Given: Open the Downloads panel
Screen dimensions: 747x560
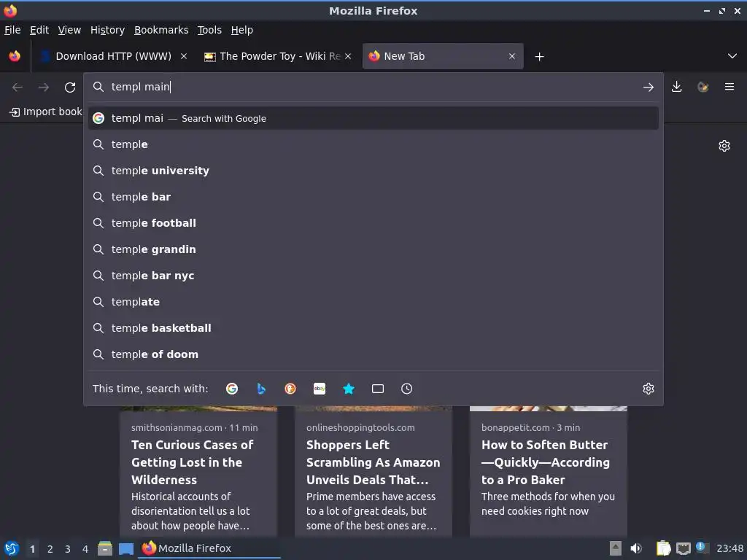Looking at the screenshot, I should 676,87.
